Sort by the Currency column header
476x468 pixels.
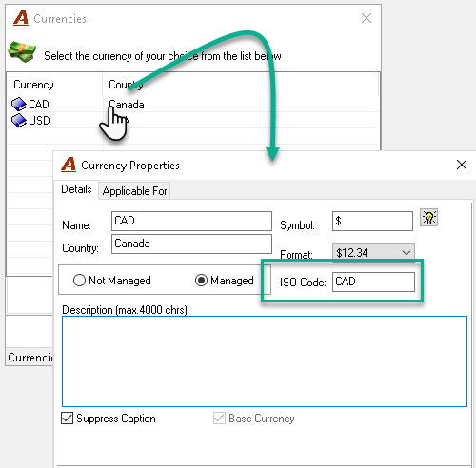point(54,85)
